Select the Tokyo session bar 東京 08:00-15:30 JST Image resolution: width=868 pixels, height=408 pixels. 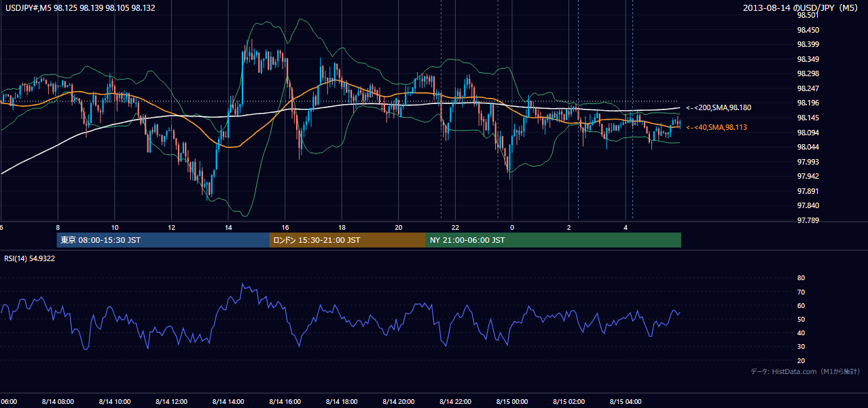163,240
